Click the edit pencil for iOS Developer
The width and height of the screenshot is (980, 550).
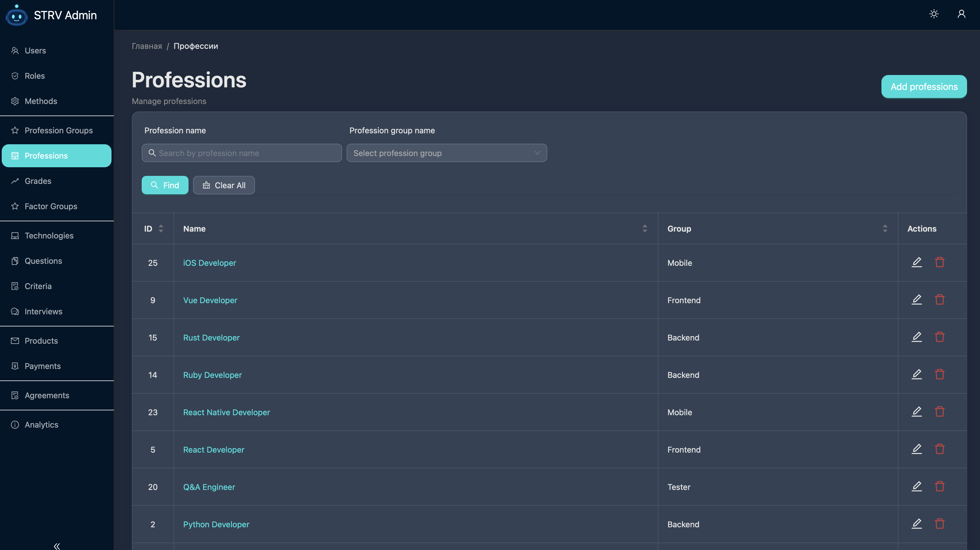pyautogui.click(x=916, y=262)
